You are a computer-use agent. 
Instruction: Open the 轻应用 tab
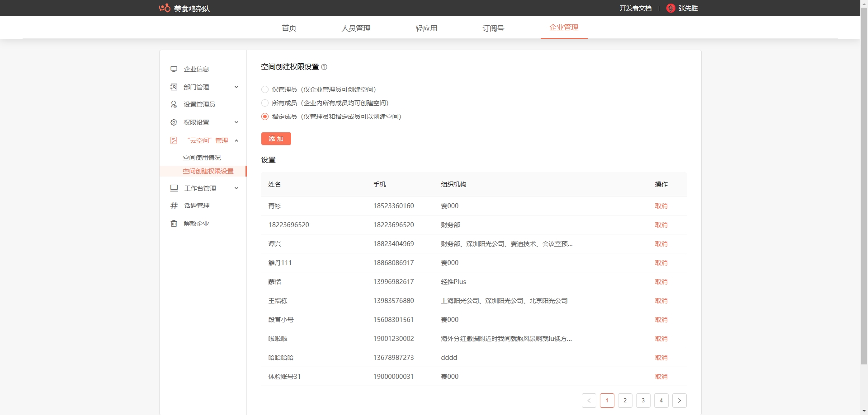426,28
